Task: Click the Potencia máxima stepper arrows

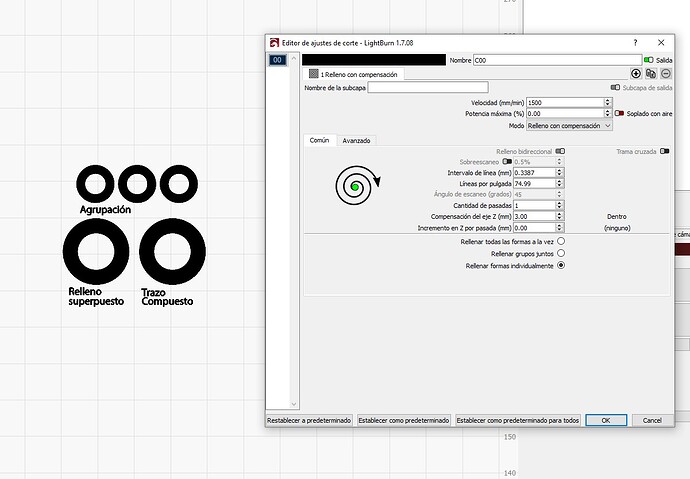Action: pyautogui.click(x=608, y=113)
